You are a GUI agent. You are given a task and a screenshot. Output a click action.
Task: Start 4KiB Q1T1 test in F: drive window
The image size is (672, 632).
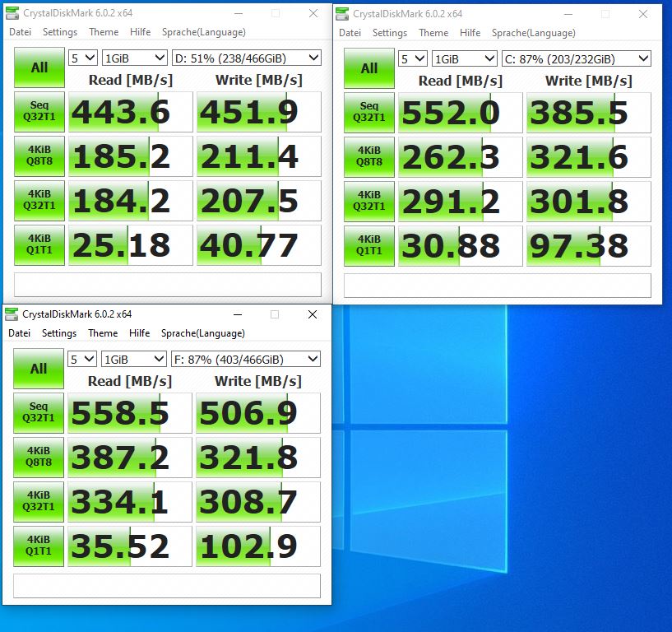39,546
